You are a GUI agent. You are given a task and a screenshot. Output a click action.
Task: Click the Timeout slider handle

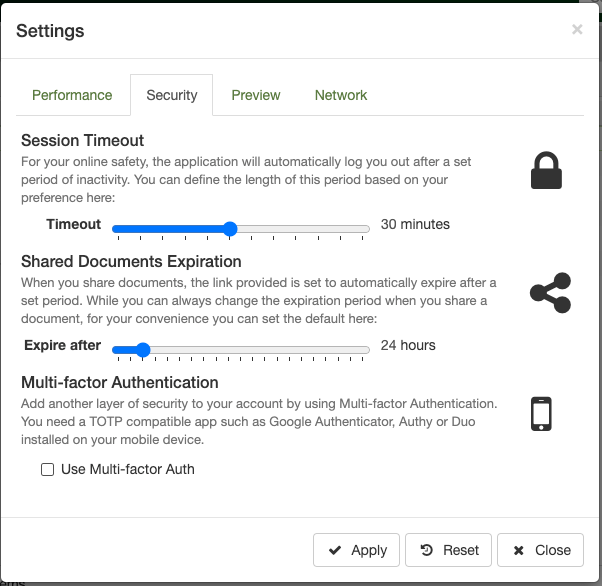(230, 229)
